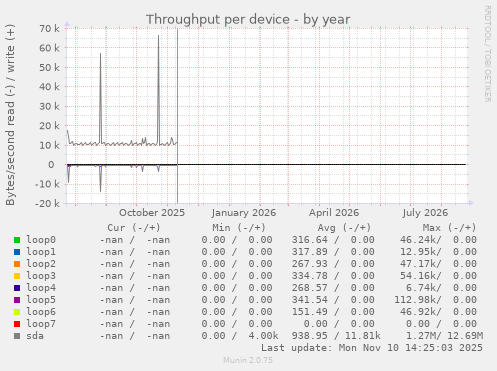This screenshot has width=497, height=371.
Task: Click the 'loop3' legend label
Action: [41, 276]
